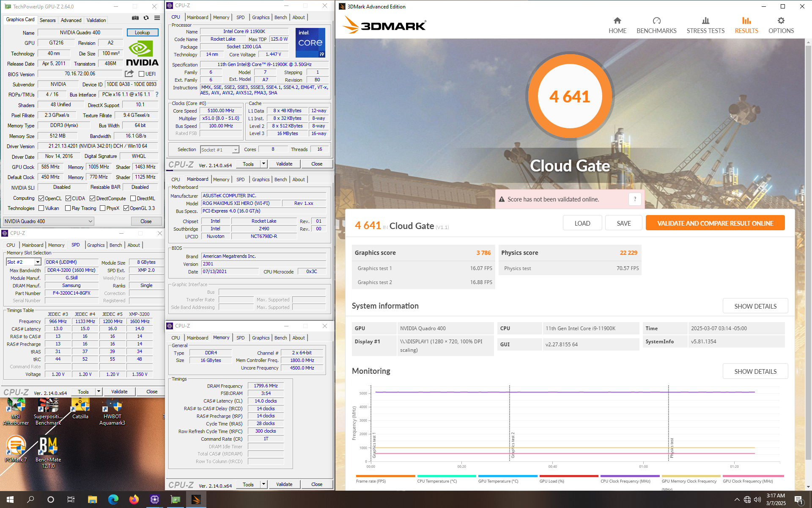Screen dimensions: 812x508
Task: Open 3DMark OPTIONS gear
Action: tap(781, 25)
